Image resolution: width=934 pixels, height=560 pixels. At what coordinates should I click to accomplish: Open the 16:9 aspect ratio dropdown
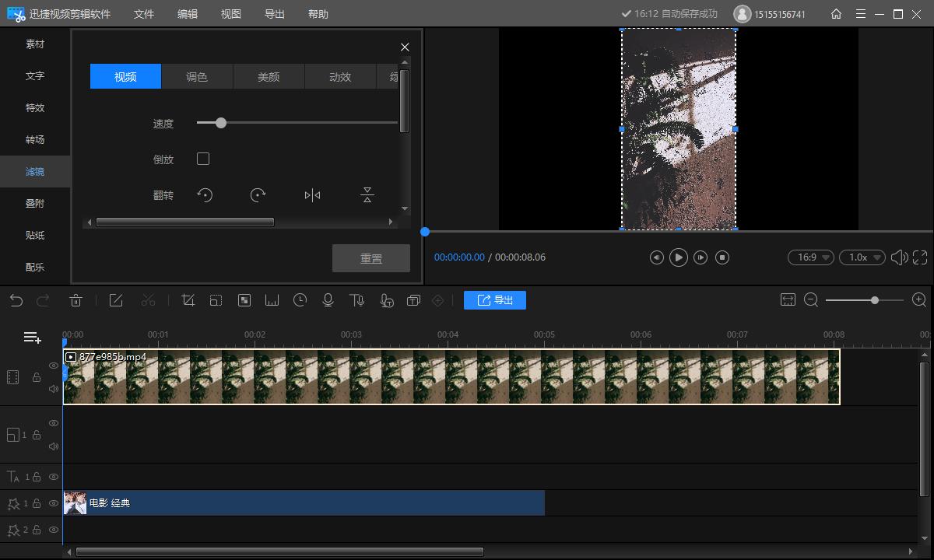pyautogui.click(x=810, y=257)
